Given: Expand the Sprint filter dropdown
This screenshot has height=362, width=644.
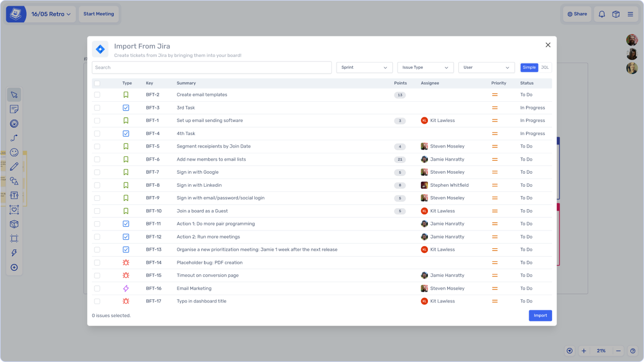Looking at the screenshot, I should tap(364, 67).
